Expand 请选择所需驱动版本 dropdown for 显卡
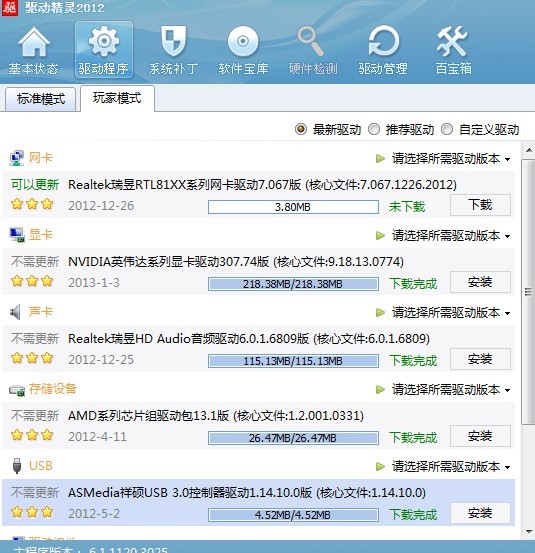The image size is (535, 553). click(x=451, y=236)
